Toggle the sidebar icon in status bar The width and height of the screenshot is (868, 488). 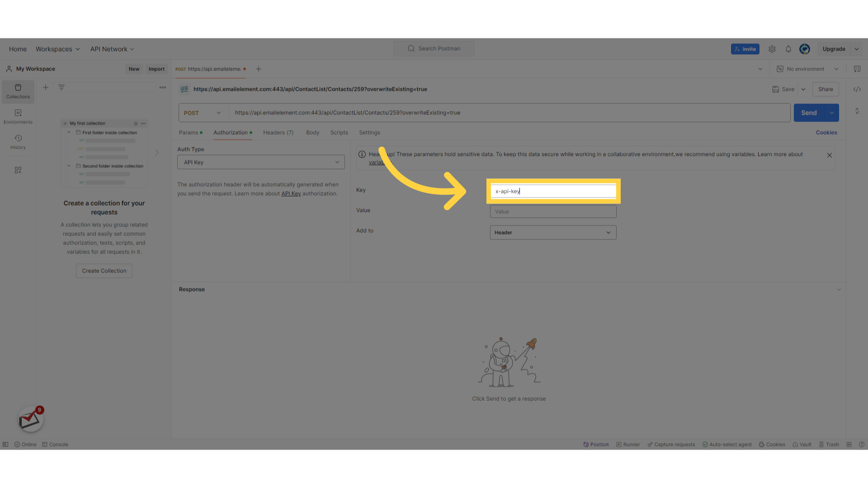pos(5,445)
